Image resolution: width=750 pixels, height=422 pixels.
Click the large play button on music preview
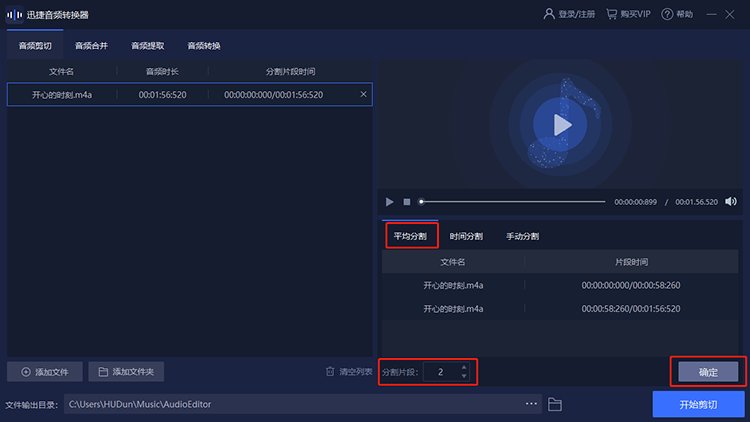coord(560,124)
